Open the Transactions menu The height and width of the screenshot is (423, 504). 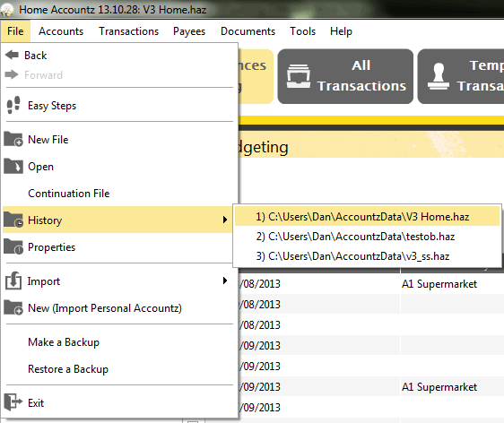(x=128, y=31)
